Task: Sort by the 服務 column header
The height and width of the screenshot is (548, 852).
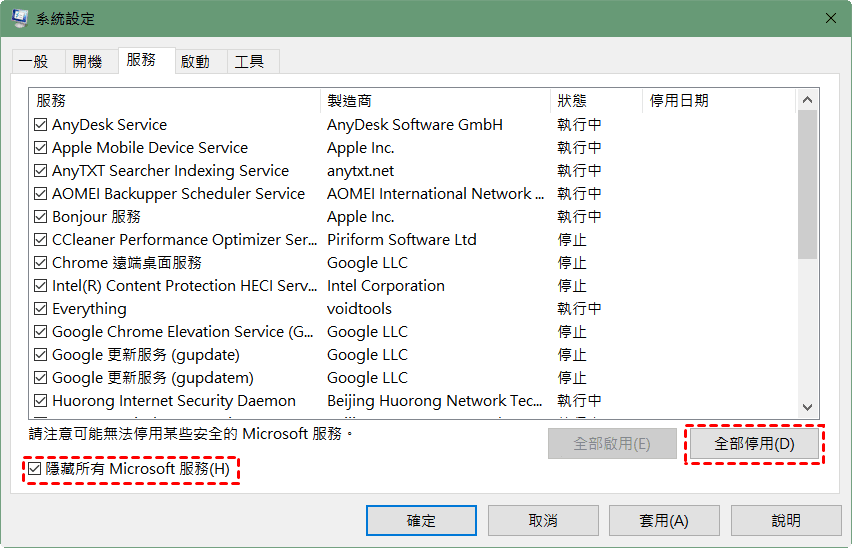Action: [175, 101]
